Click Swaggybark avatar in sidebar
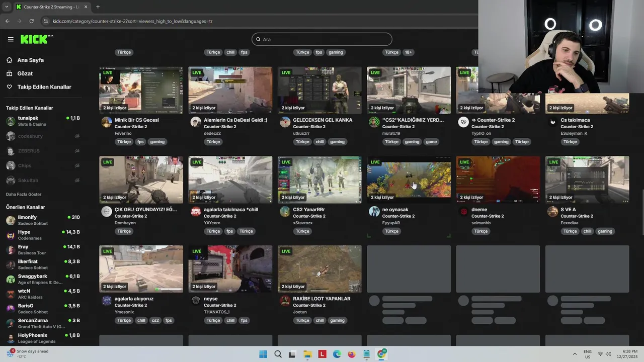644x362 pixels. click(x=11, y=279)
